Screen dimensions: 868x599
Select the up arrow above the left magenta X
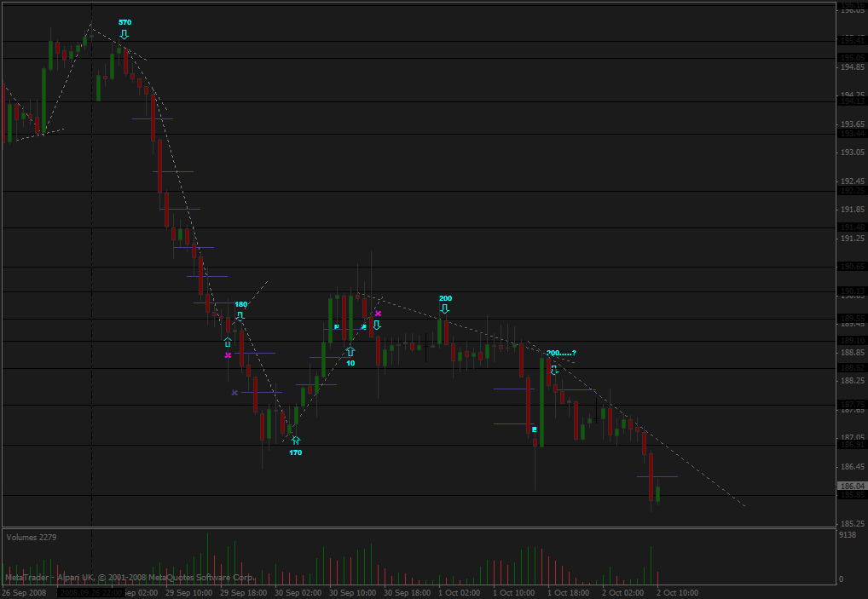pyautogui.click(x=228, y=343)
